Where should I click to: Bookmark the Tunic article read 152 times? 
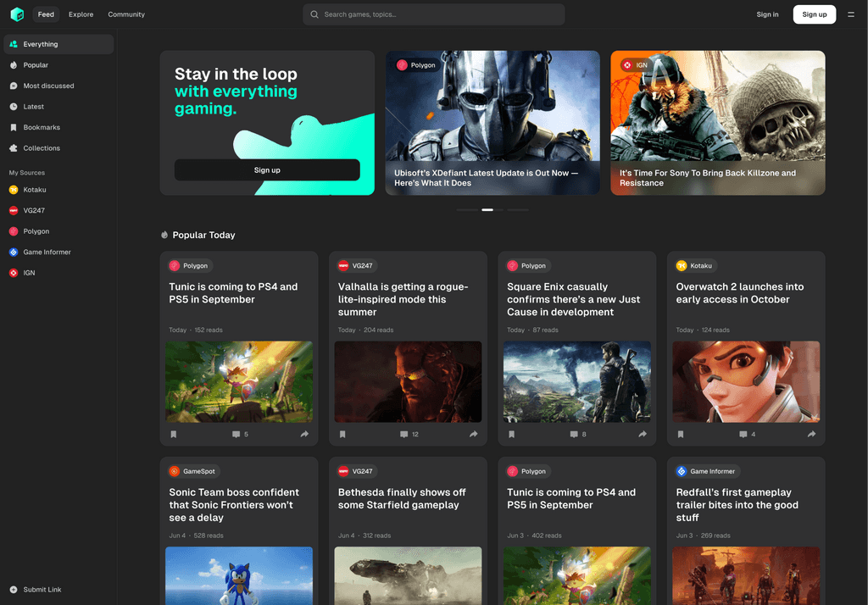click(173, 435)
